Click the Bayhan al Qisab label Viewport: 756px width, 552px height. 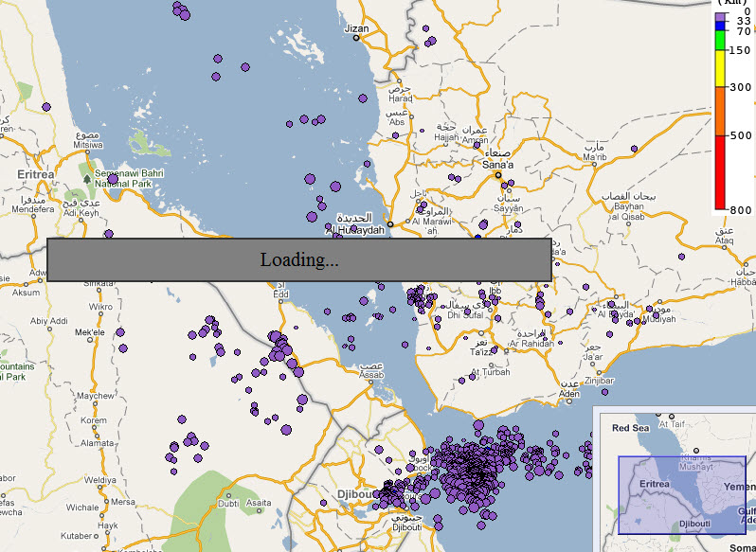click(628, 211)
